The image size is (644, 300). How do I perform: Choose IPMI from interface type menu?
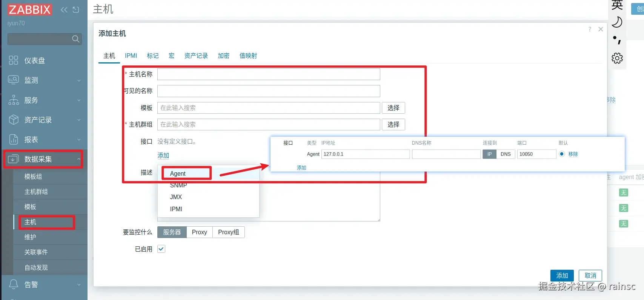pyautogui.click(x=208, y=209)
